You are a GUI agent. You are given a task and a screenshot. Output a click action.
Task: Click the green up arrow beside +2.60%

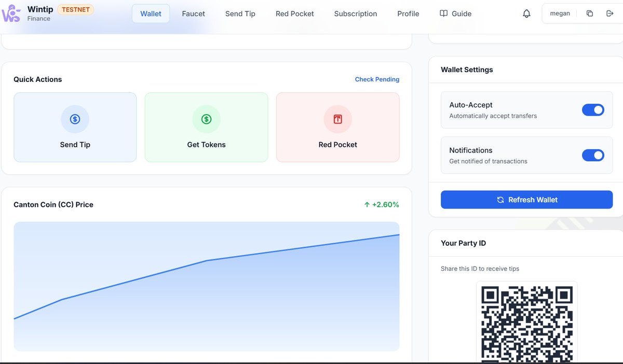coord(367,205)
